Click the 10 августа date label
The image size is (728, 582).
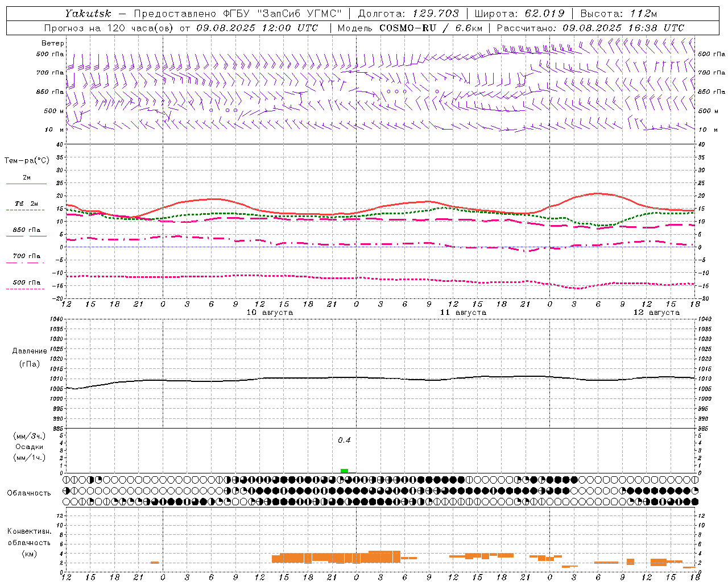[270, 313]
